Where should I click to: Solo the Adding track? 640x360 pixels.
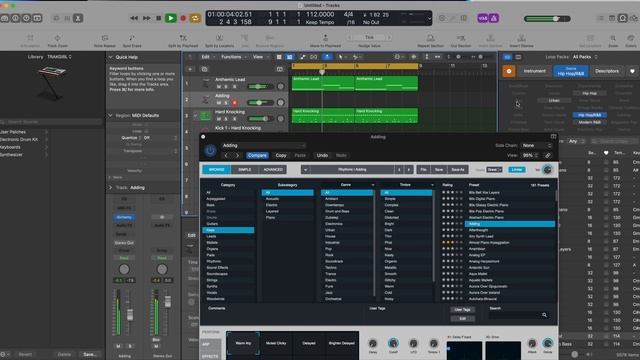point(226,103)
